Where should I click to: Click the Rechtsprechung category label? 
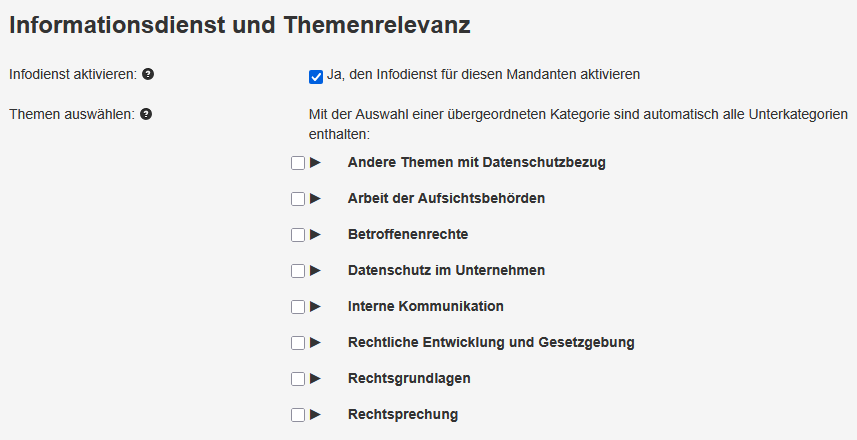(403, 414)
